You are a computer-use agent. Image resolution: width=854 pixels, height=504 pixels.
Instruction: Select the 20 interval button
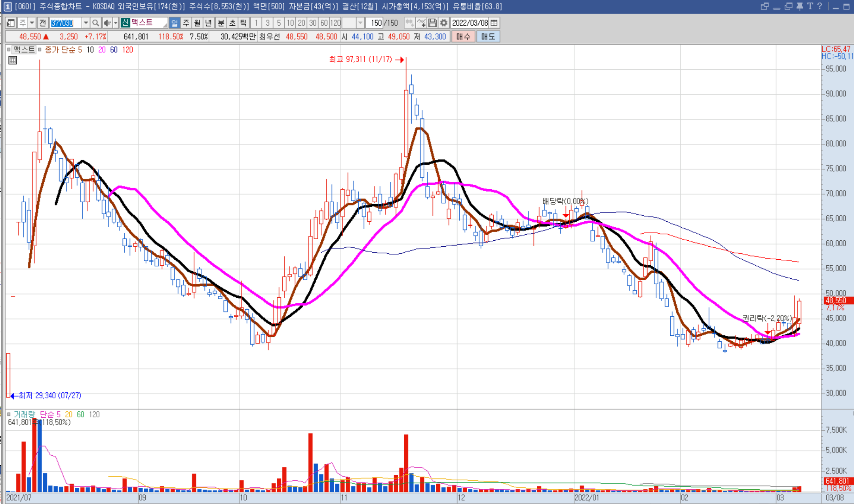pos(302,23)
